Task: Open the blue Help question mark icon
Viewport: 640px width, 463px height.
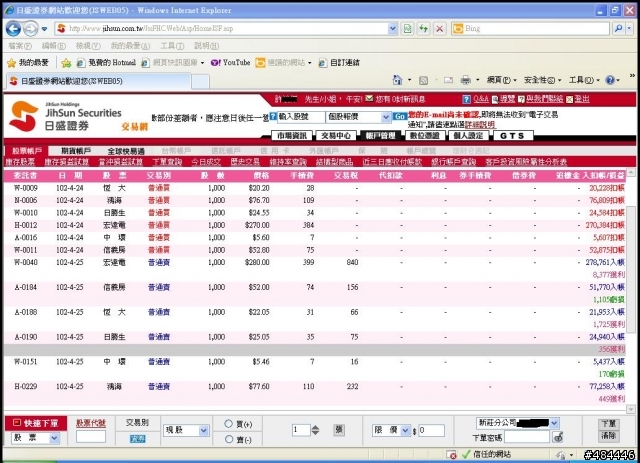Action: click(610, 80)
